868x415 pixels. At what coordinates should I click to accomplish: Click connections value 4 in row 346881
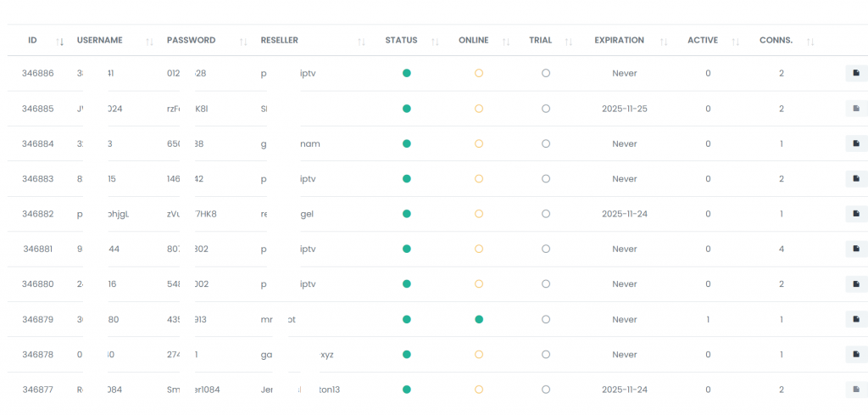point(782,249)
